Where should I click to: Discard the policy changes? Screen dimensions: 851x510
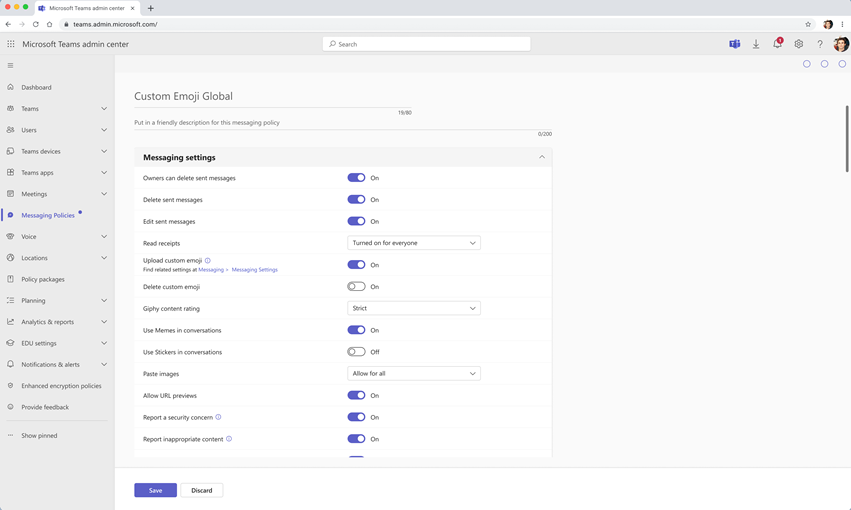201,490
